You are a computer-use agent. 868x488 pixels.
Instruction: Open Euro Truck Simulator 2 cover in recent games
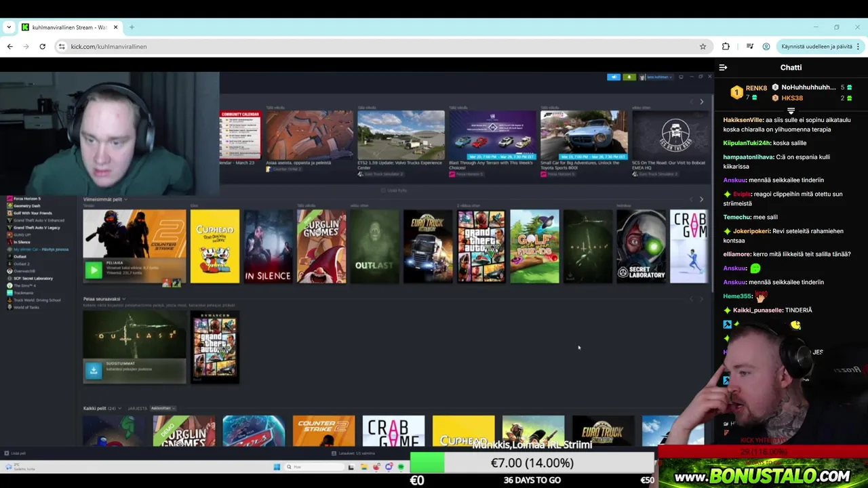pos(428,246)
